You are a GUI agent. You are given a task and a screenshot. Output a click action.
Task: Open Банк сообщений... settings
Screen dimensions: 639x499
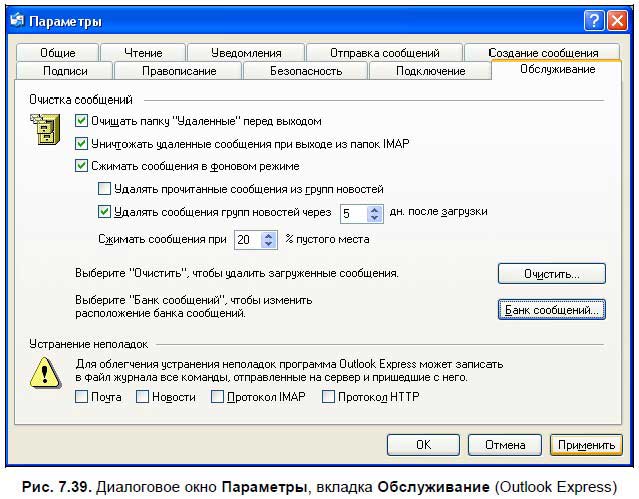coord(551,310)
